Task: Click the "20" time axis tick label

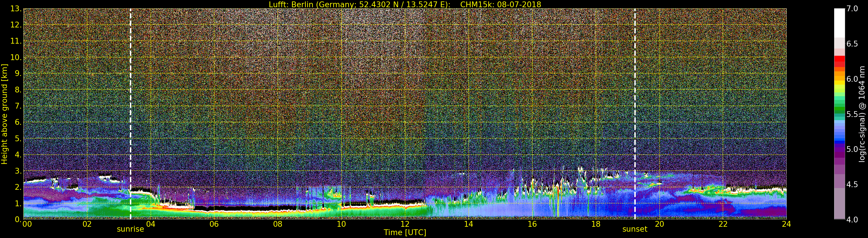Action: pos(659,224)
